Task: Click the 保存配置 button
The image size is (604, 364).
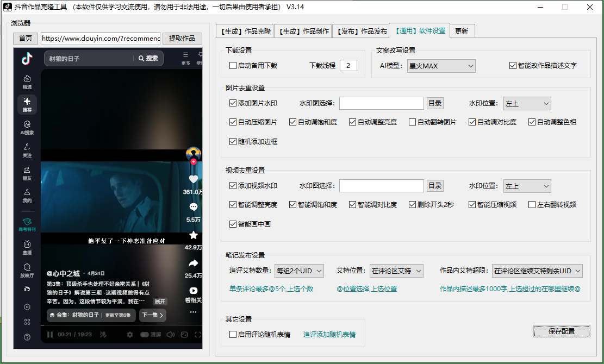Action: 562,331
